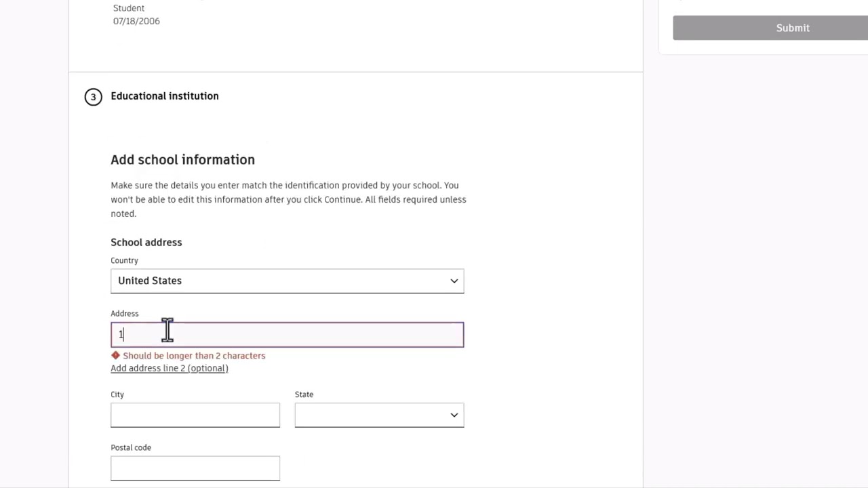
Task: Click the Add school information heading
Action: tap(182, 160)
